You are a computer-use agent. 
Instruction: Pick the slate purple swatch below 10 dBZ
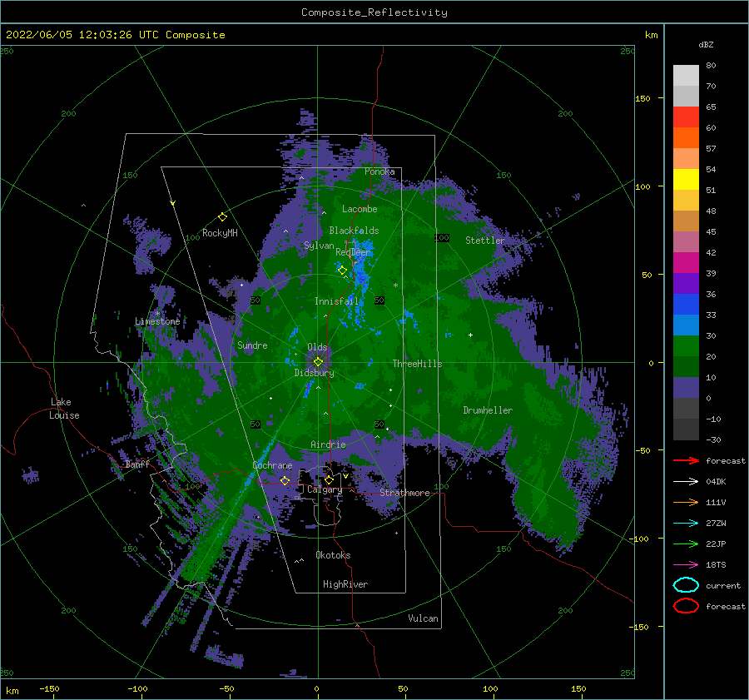click(x=686, y=388)
